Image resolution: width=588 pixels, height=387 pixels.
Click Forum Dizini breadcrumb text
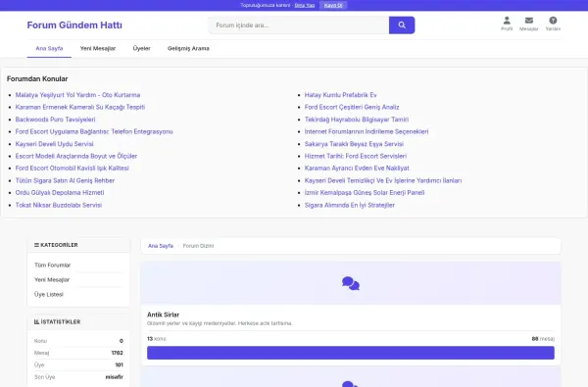pyautogui.click(x=198, y=246)
